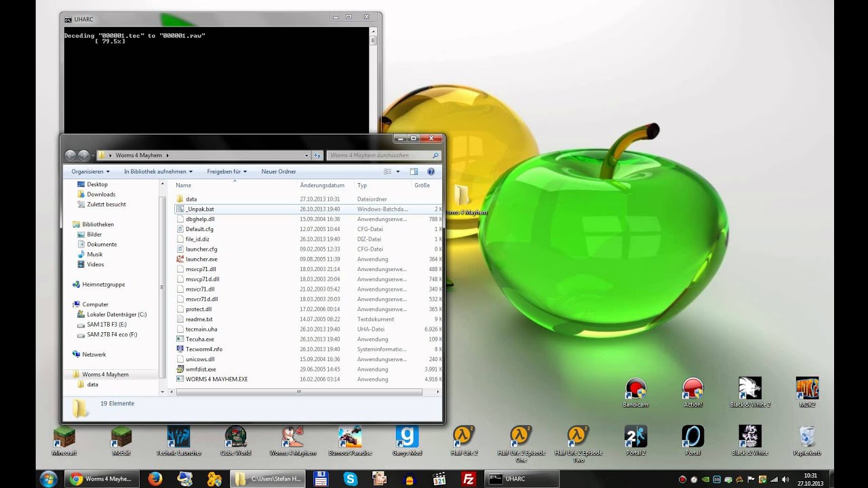Open the Windows Start menu
The width and height of the screenshot is (868, 488).
pos(48,479)
